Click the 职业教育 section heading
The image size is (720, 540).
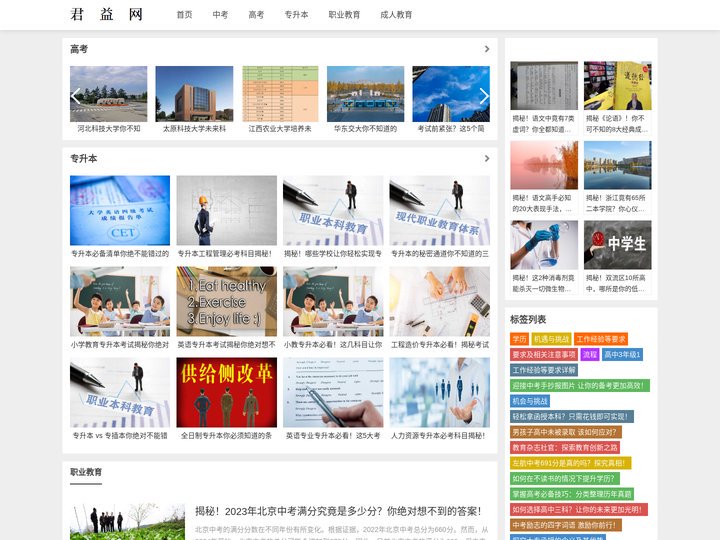tap(86, 472)
